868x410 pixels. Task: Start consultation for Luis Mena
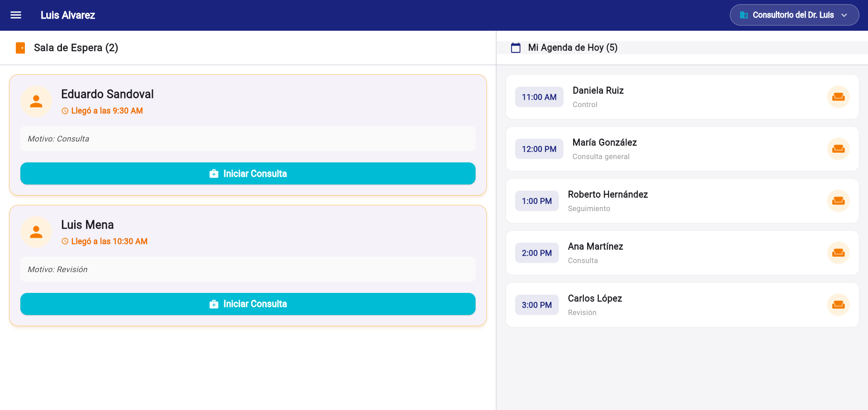pyautogui.click(x=248, y=304)
